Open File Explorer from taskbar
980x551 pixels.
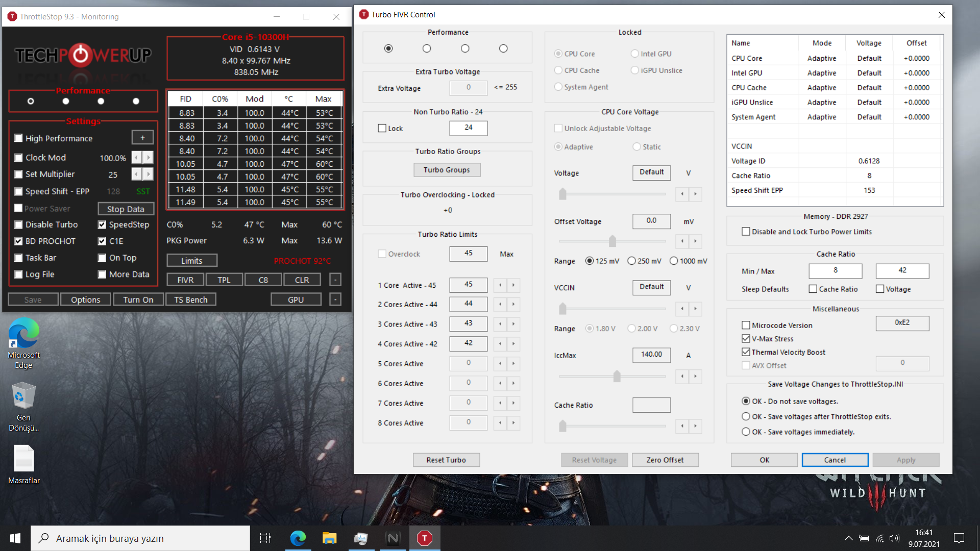(x=329, y=538)
